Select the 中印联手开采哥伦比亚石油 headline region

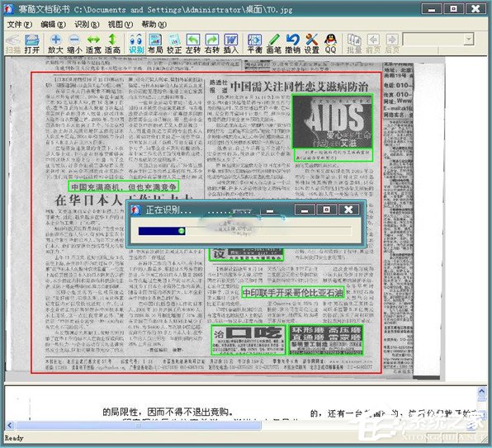pos(293,293)
